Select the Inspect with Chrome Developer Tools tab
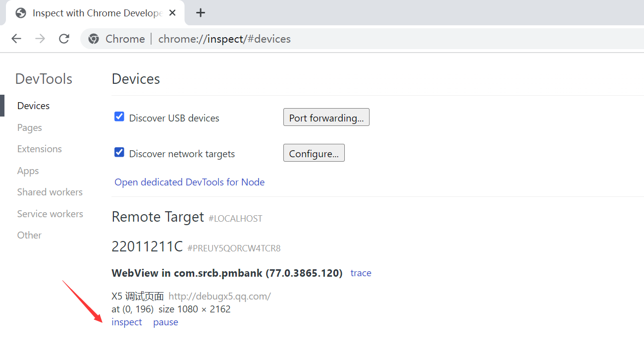This screenshot has width=644, height=362. pos(95,13)
